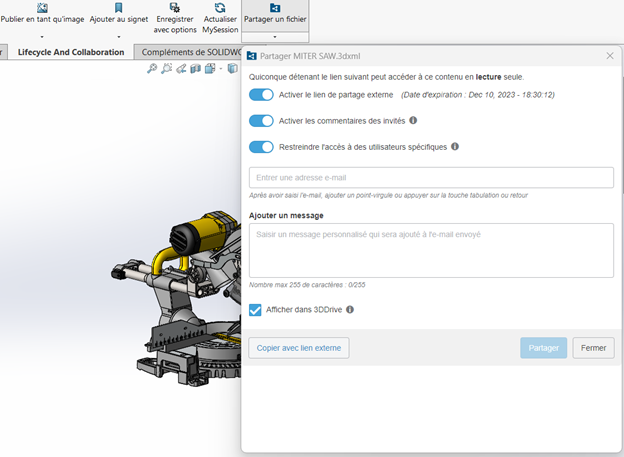Switch to Lifecycle And Collaboration tab
The height and width of the screenshot is (457, 624).
pyautogui.click(x=71, y=52)
